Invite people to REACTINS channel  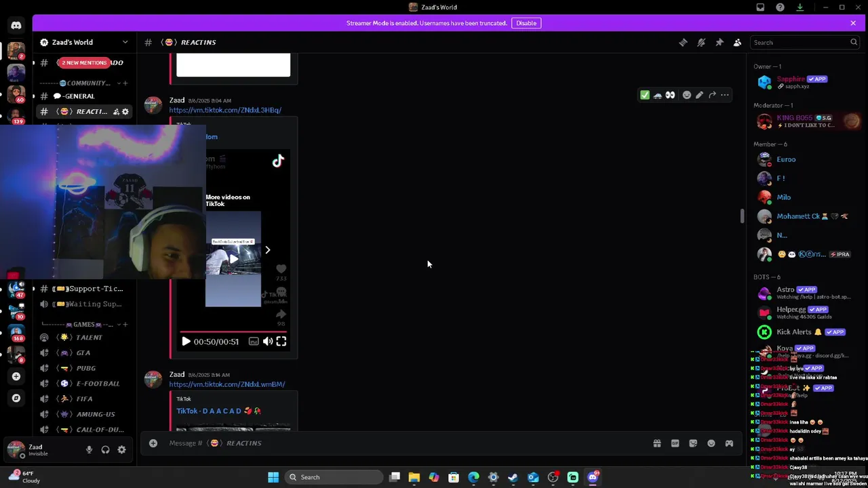(116, 111)
